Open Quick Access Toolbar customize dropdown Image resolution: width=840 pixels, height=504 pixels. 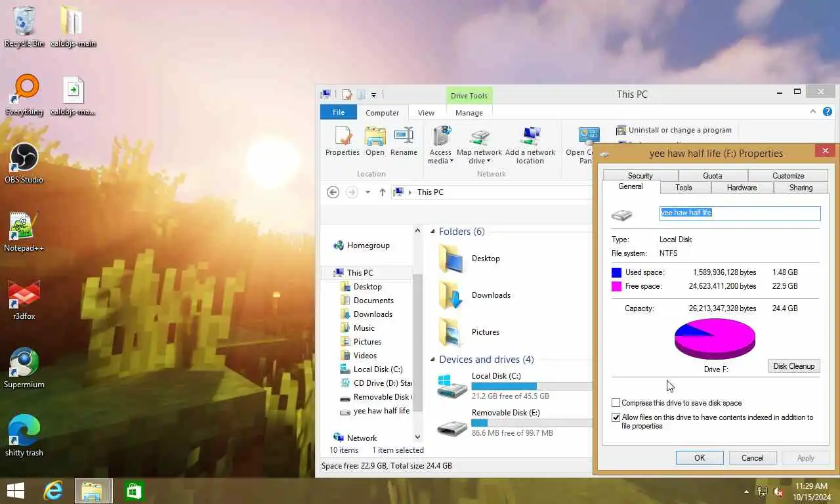373,95
